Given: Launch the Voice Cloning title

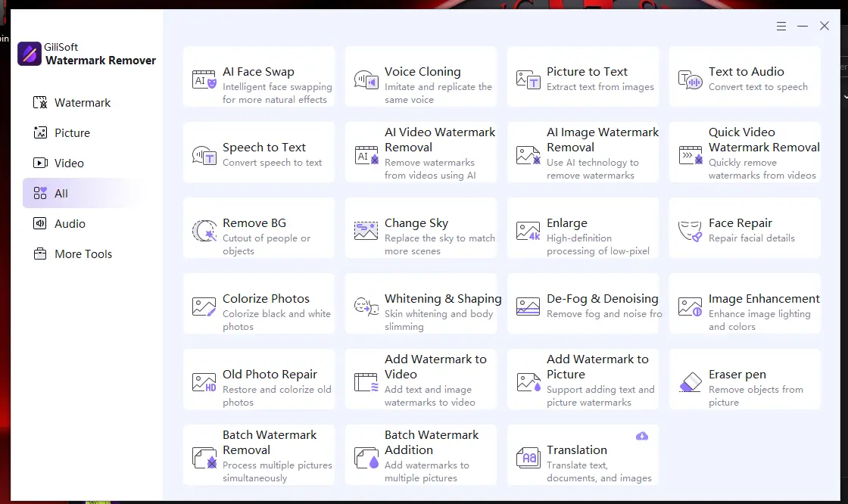Looking at the screenshot, I should point(423,71).
